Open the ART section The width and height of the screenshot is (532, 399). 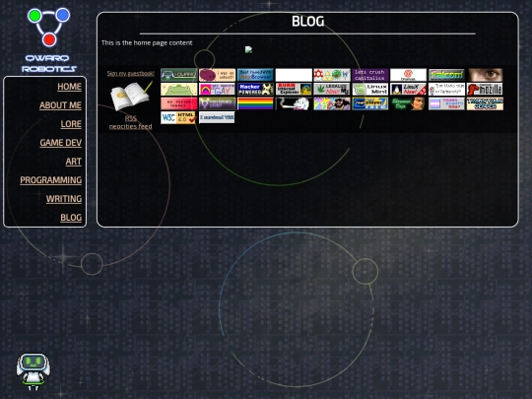tap(74, 162)
